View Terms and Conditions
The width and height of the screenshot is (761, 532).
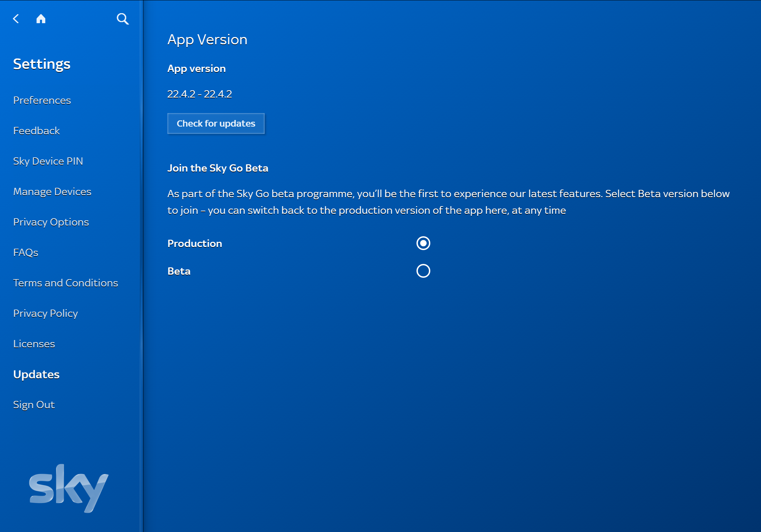tap(66, 283)
